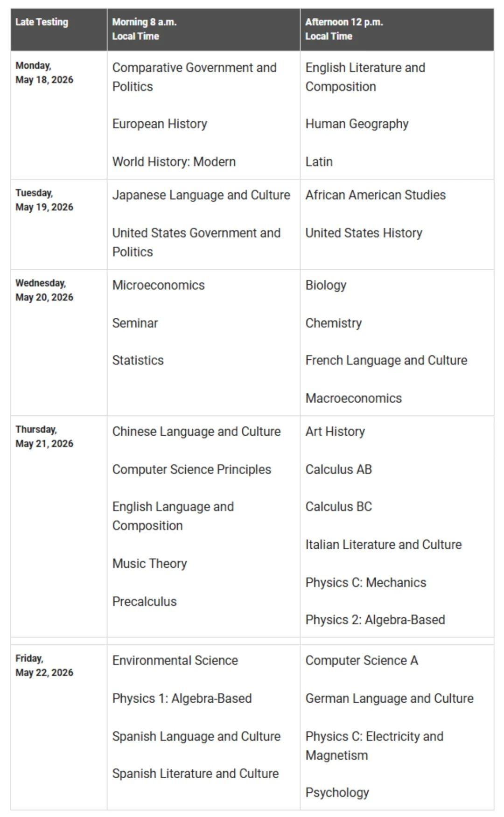Click French Language and Culture exam
504x817 pixels.
[386, 360]
